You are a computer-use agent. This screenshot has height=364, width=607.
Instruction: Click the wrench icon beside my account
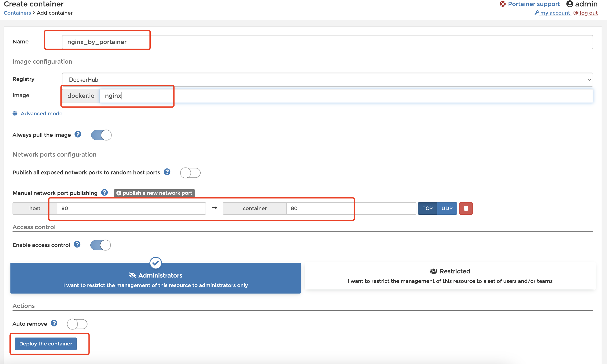[x=536, y=13]
